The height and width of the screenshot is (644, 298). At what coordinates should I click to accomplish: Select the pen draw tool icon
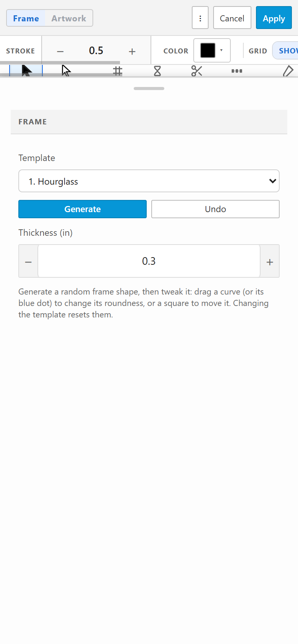click(288, 71)
